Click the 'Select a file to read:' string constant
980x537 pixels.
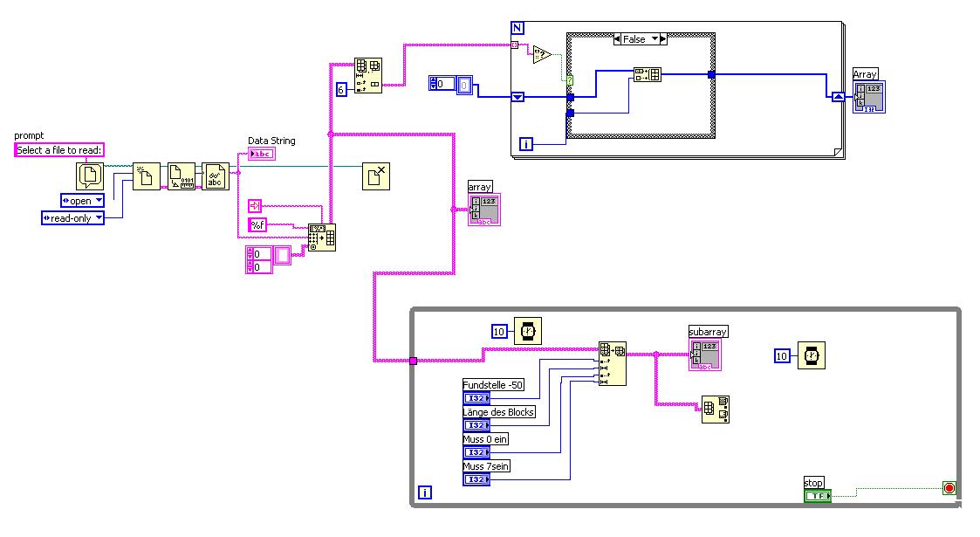(58, 150)
